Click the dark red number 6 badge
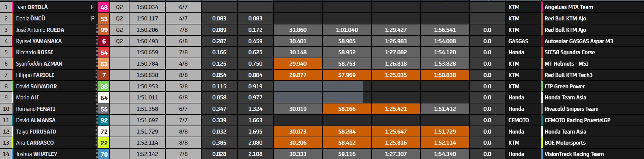This screenshot has height=159, width=644. (x=104, y=41)
